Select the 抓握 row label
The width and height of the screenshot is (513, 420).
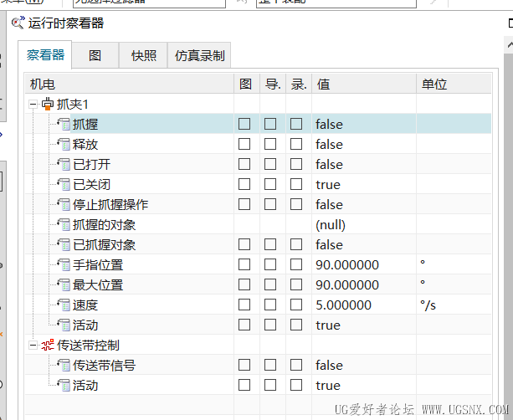[x=85, y=125]
